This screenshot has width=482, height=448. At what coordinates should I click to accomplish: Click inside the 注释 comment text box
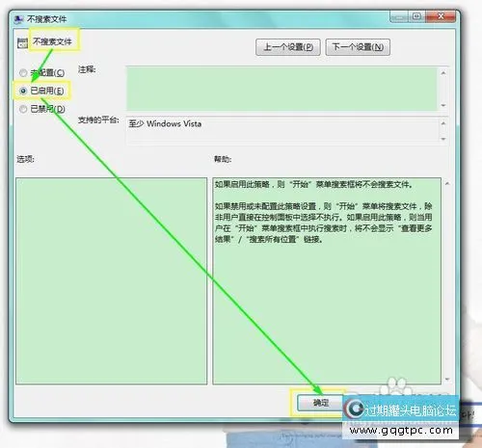pos(281,89)
